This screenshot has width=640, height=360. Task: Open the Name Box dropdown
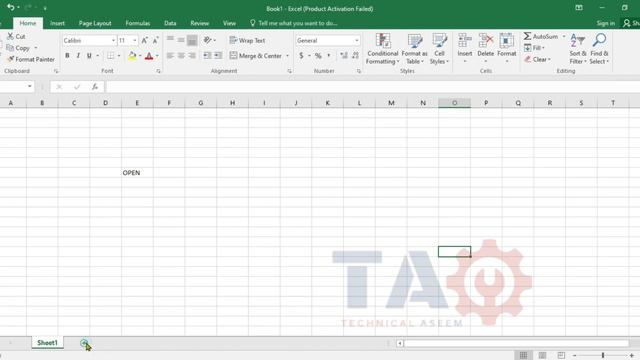coord(29,87)
